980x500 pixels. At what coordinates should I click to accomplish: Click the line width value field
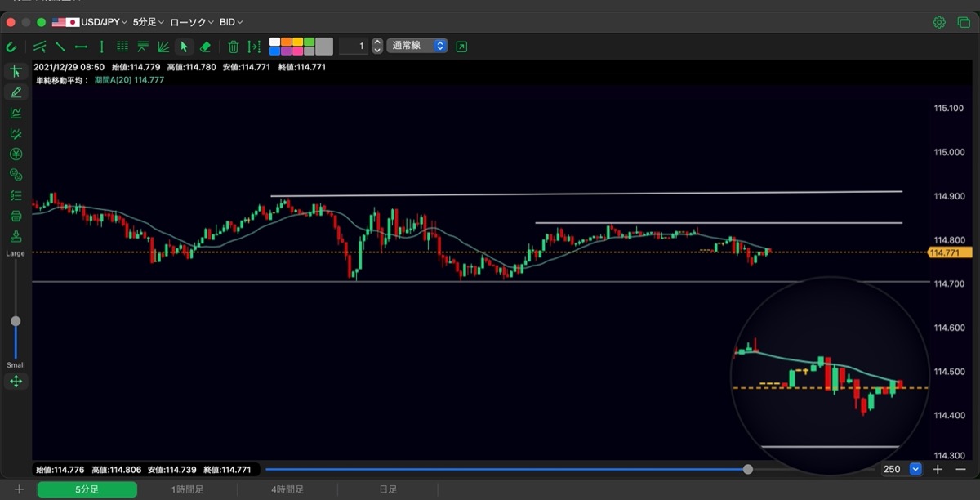(354, 47)
